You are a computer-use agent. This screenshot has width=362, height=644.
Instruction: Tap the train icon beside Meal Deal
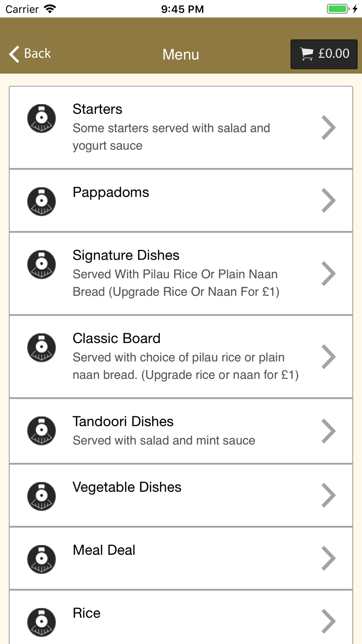[x=42, y=559]
